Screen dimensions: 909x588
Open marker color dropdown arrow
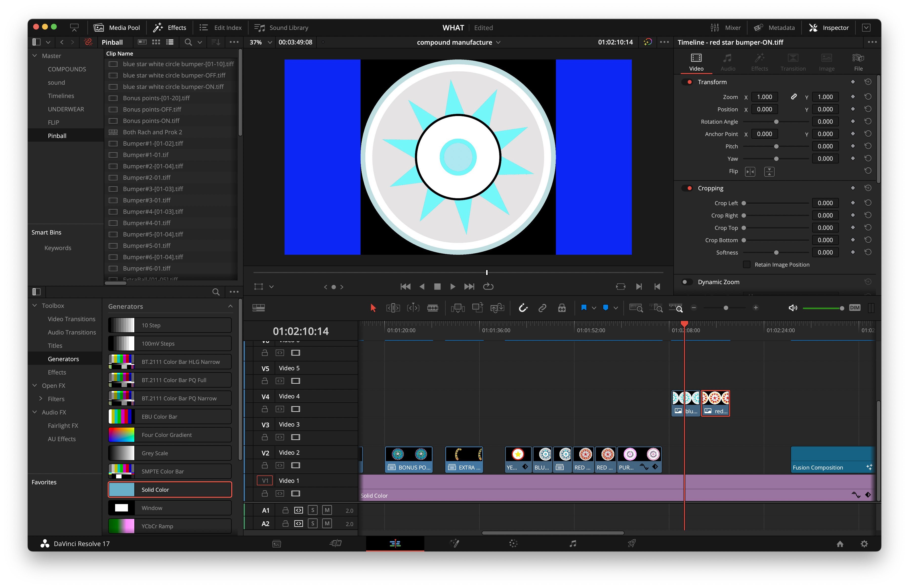coord(616,308)
